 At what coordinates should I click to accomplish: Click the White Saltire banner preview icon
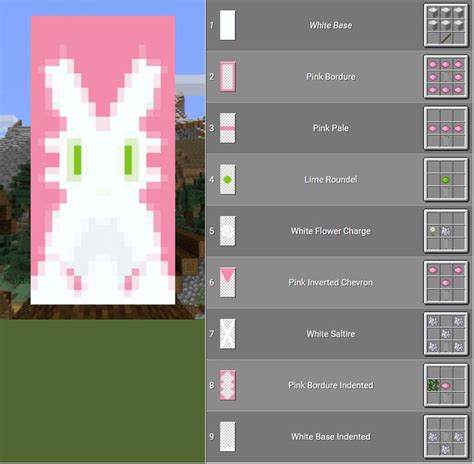pos(228,334)
